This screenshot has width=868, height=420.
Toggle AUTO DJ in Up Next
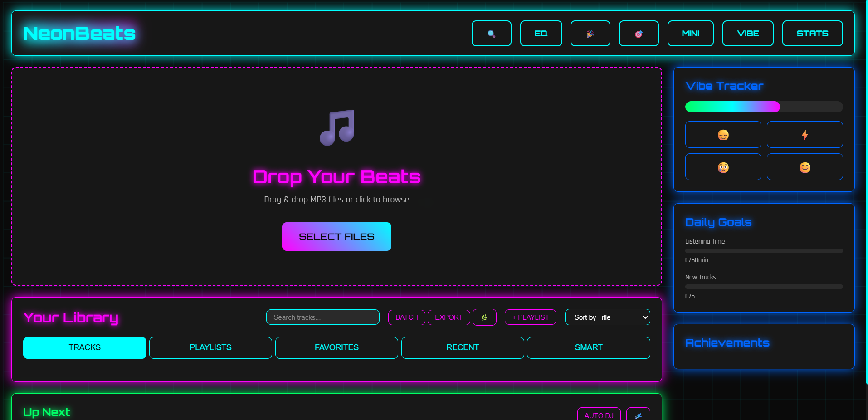599,415
